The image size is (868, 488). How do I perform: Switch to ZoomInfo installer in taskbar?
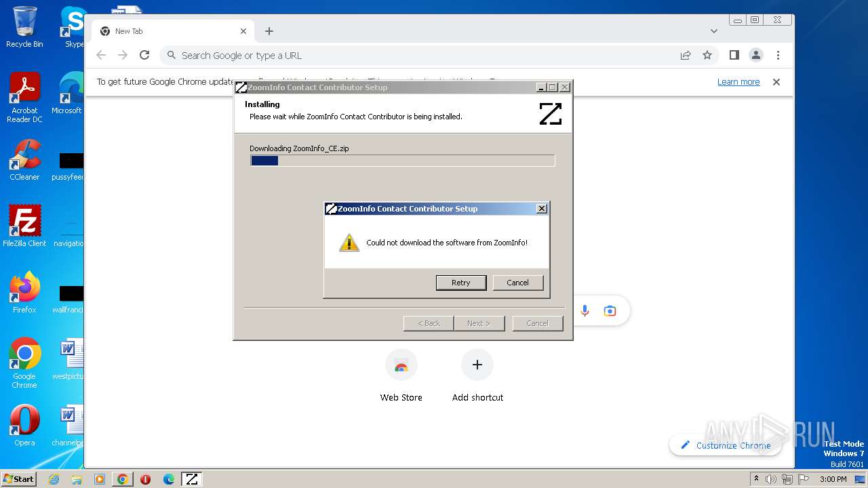(x=192, y=479)
